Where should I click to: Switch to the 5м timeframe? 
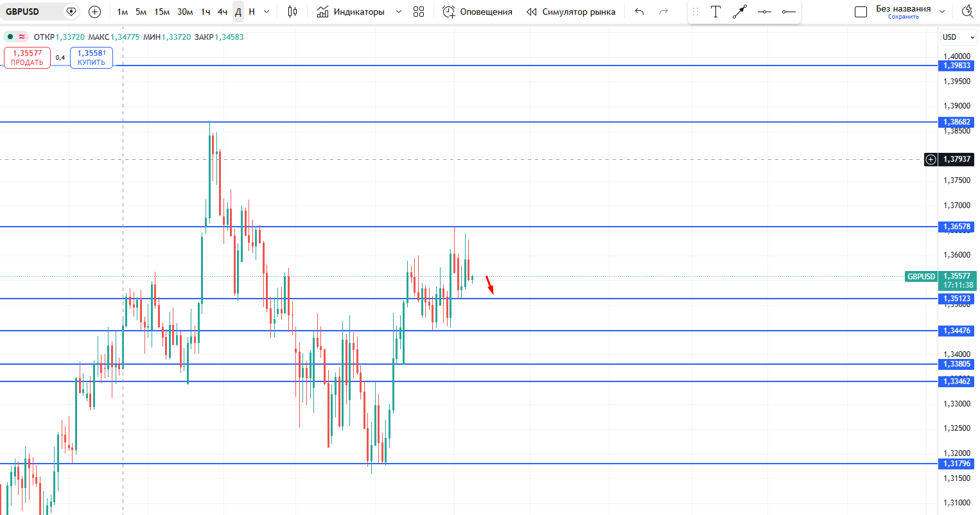click(141, 12)
